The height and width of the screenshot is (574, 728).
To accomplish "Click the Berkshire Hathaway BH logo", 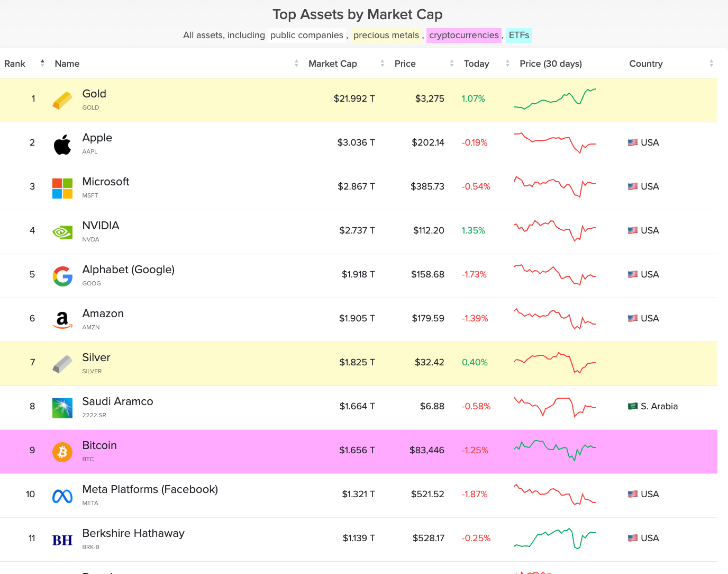I will click(62, 540).
